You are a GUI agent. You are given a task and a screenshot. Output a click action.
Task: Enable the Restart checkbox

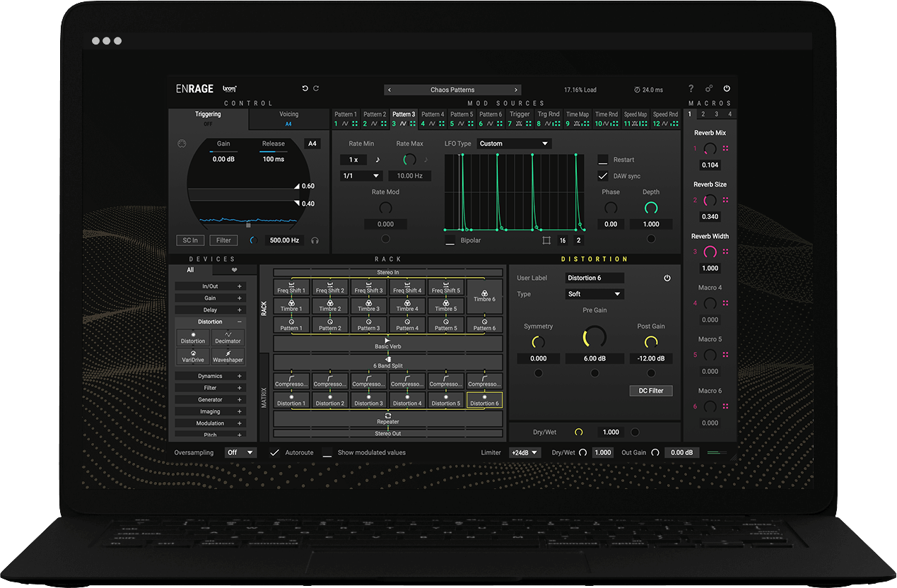coord(603,160)
